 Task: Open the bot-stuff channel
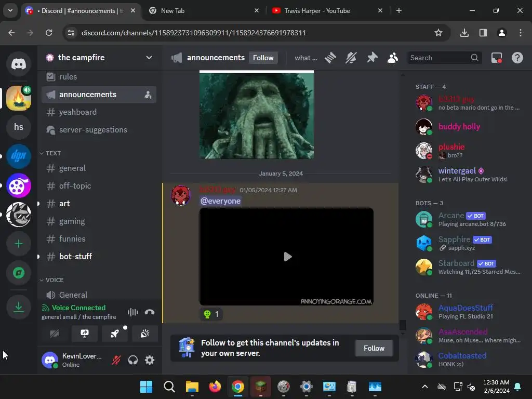click(x=99, y=256)
